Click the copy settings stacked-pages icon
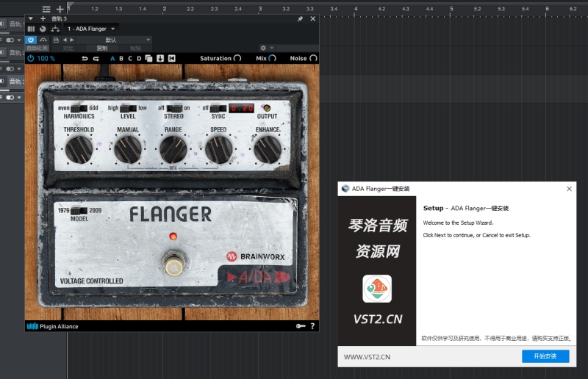Screen dimensions: 588x379 (149, 58)
